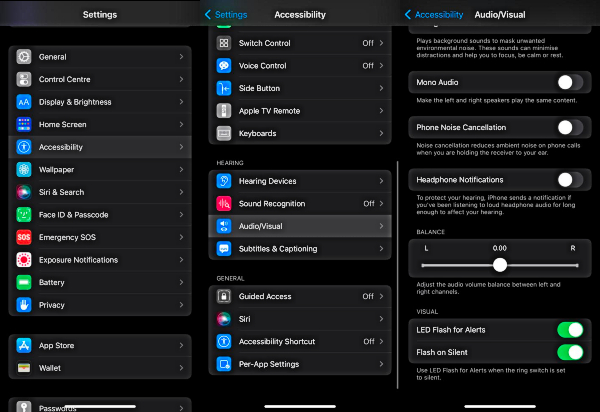Image resolution: width=600 pixels, height=412 pixels.
Task: Tap the Exposure Notifications icon
Action: 24,260
